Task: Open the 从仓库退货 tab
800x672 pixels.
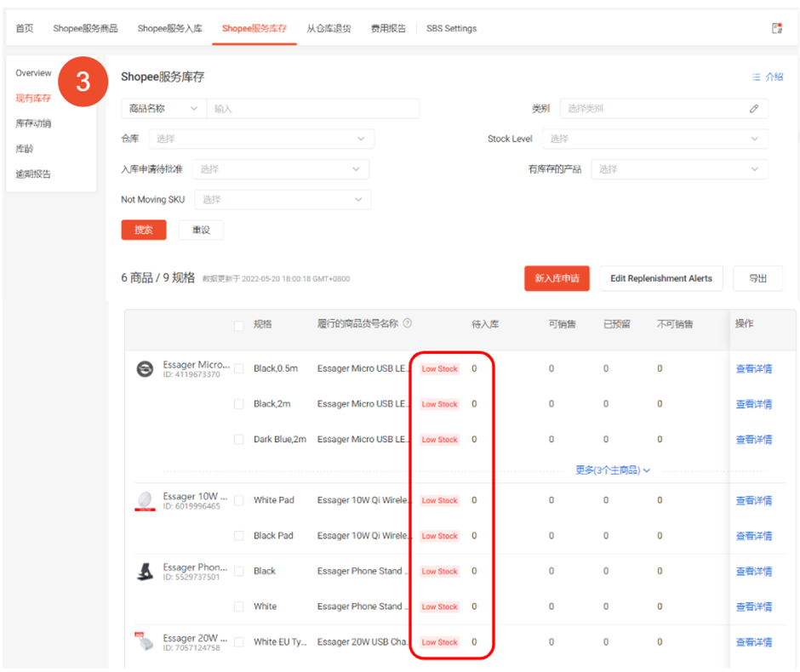Action: 329,29
